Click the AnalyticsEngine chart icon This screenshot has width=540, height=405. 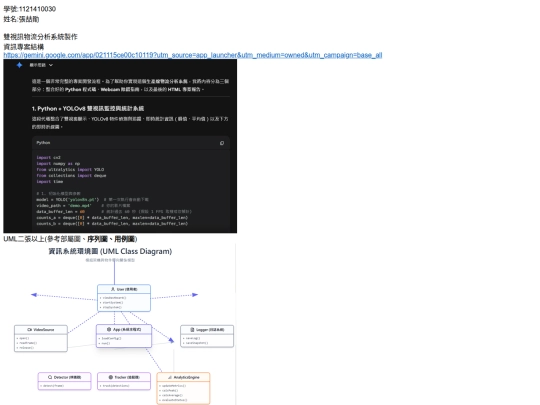point(169,377)
